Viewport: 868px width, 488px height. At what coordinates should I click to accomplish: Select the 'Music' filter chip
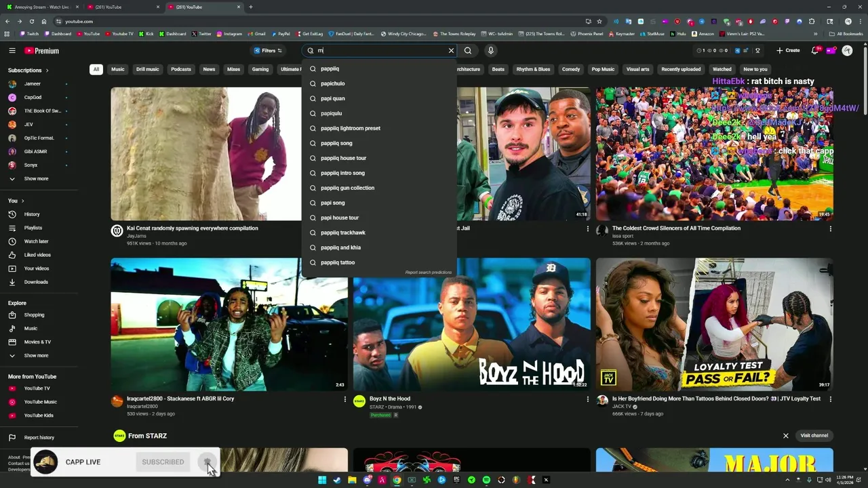click(x=118, y=69)
